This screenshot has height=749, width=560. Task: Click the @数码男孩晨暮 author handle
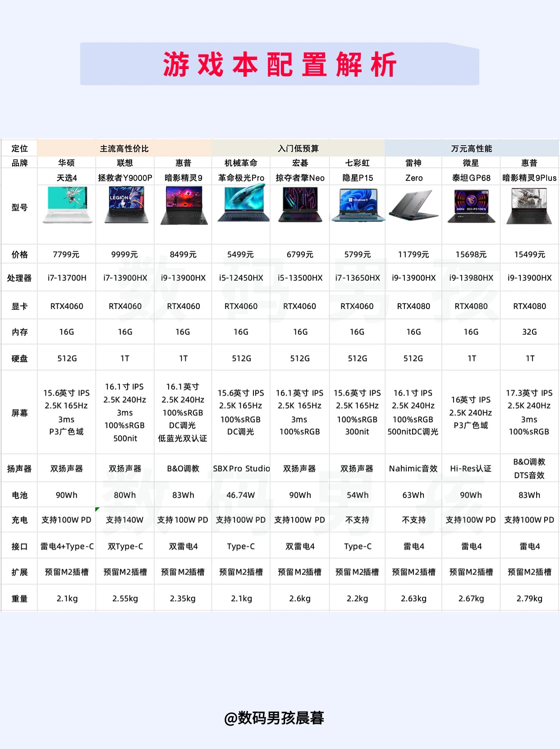click(x=274, y=717)
